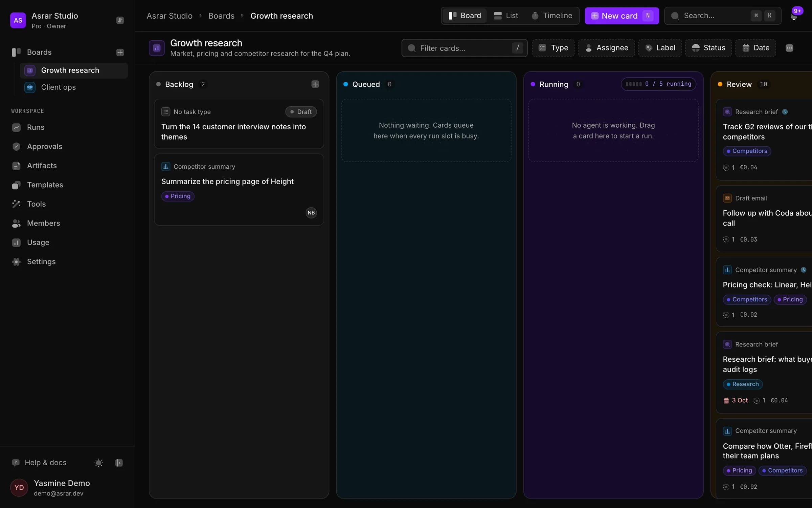Switch to List view

tap(506, 16)
